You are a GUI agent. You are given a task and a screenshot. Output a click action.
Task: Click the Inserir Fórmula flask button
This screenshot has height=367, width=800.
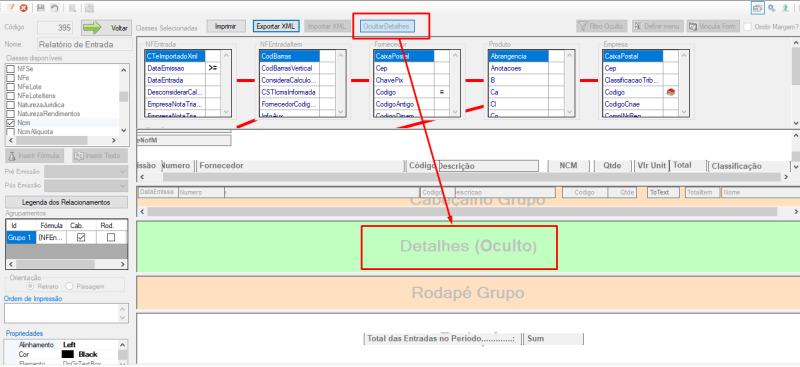[x=36, y=155]
